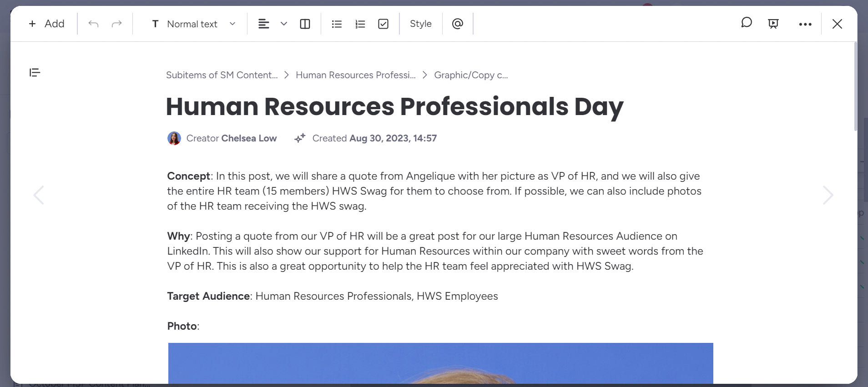The width and height of the screenshot is (868, 387).
Task: Apply bulleted list formatting
Action: [337, 24]
